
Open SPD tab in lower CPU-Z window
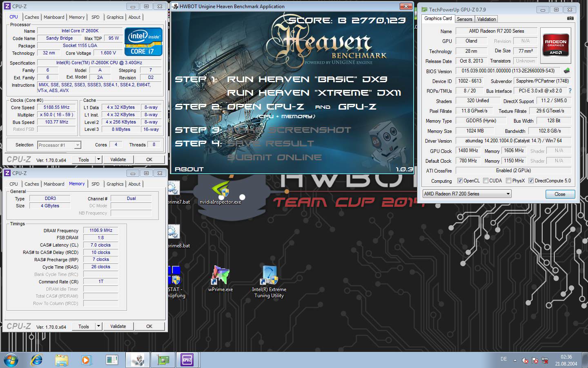point(95,184)
